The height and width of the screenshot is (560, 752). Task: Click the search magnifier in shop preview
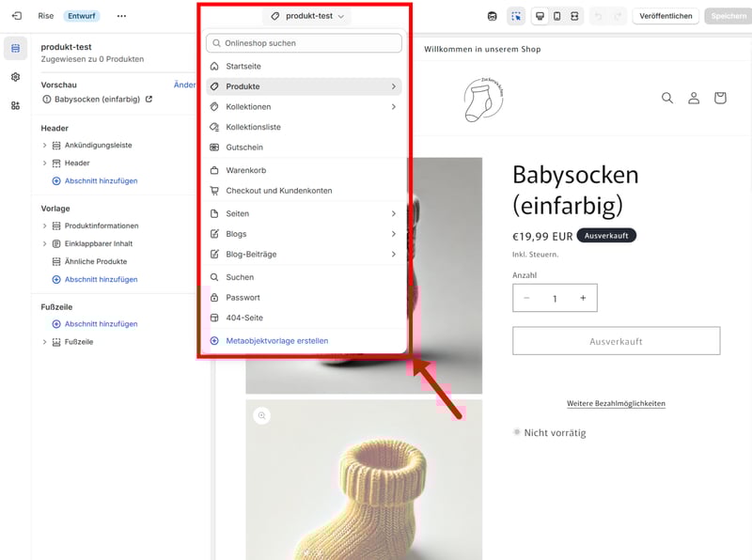pos(667,98)
